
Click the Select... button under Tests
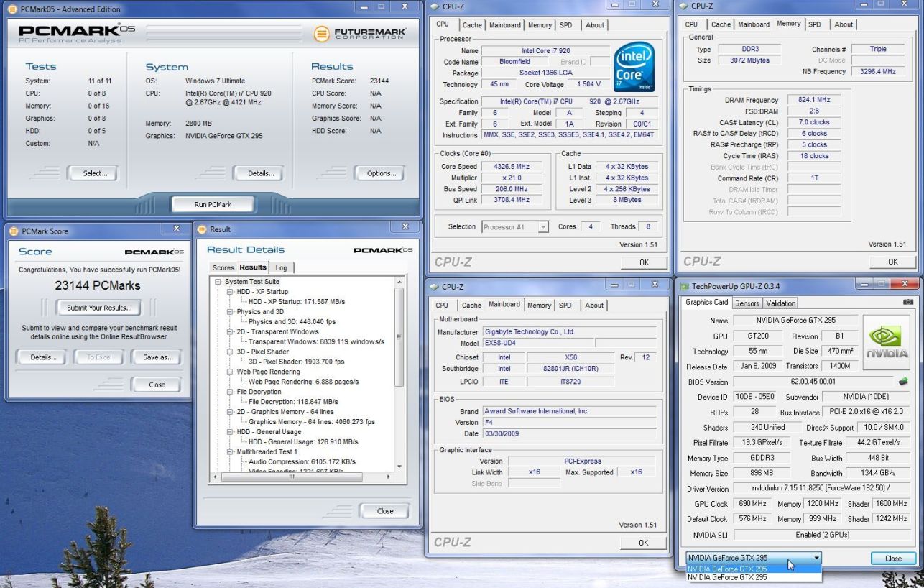pyautogui.click(x=95, y=173)
